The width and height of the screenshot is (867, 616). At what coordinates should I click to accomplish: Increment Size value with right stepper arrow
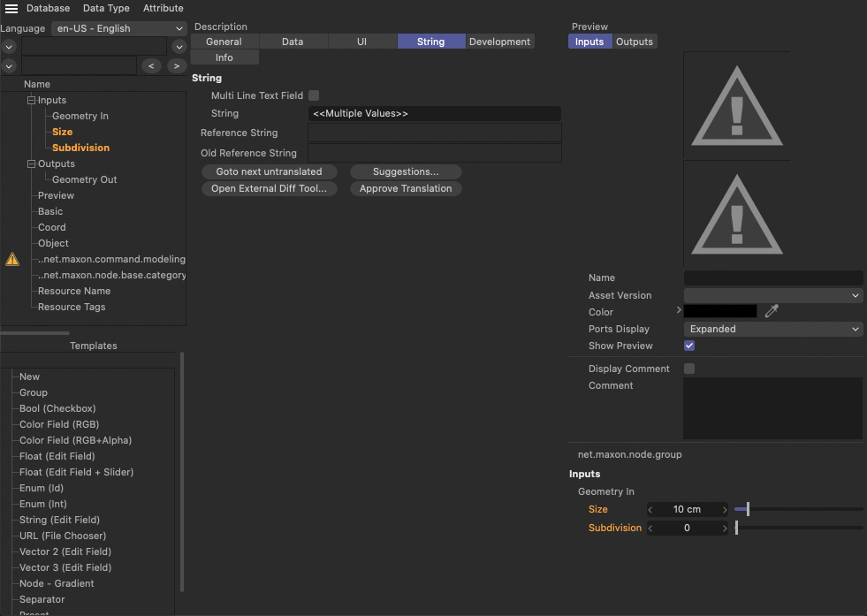[725, 510]
